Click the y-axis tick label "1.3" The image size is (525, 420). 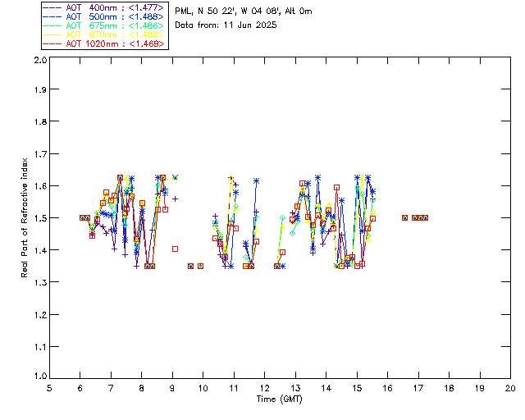40,282
